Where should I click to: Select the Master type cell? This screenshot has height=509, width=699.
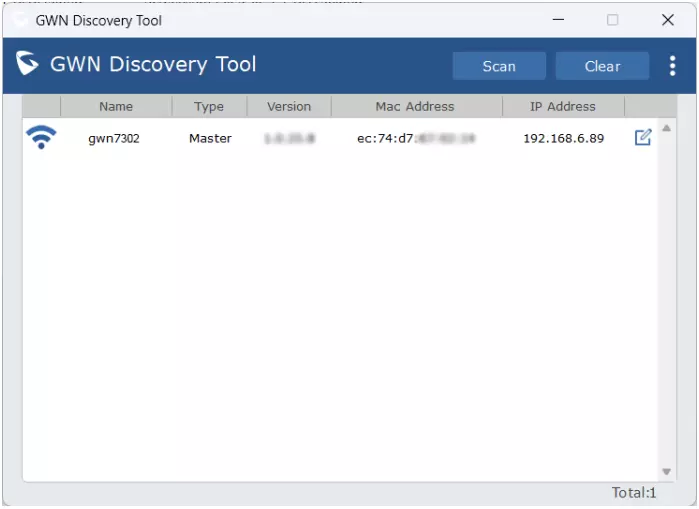pos(210,139)
